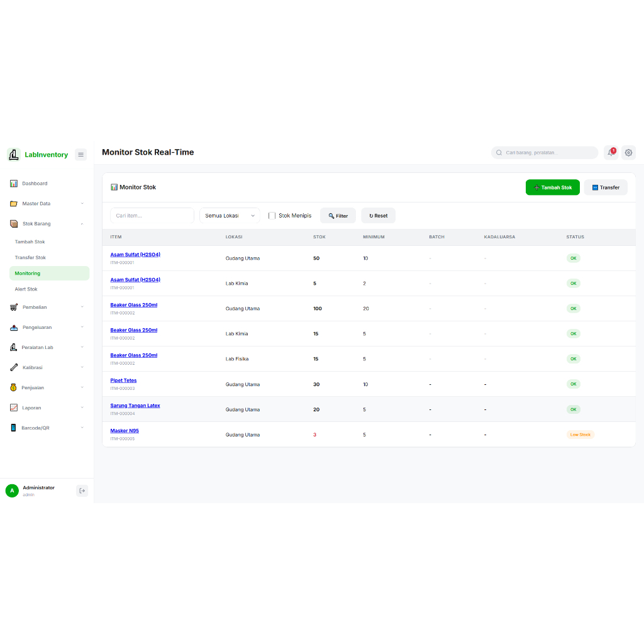Click the STOK column header

319,237
